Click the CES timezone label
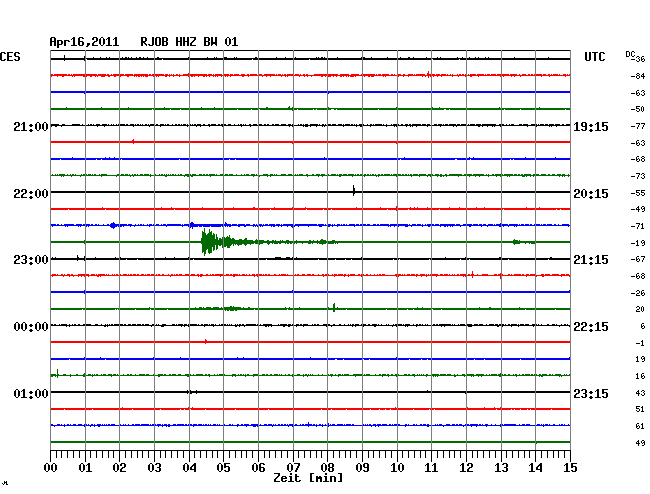The width and height of the screenshot is (650, 494). (10, 57)
